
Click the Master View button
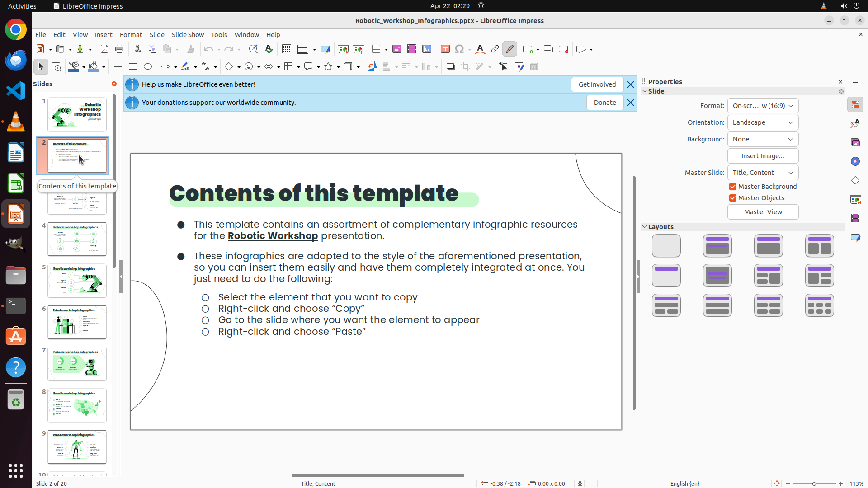tap(763, 212)
